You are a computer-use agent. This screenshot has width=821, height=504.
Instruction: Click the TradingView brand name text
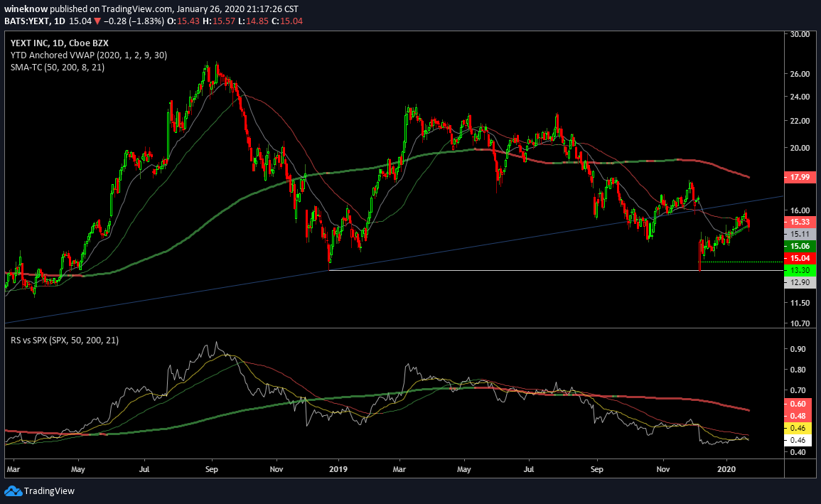(49, 491)
